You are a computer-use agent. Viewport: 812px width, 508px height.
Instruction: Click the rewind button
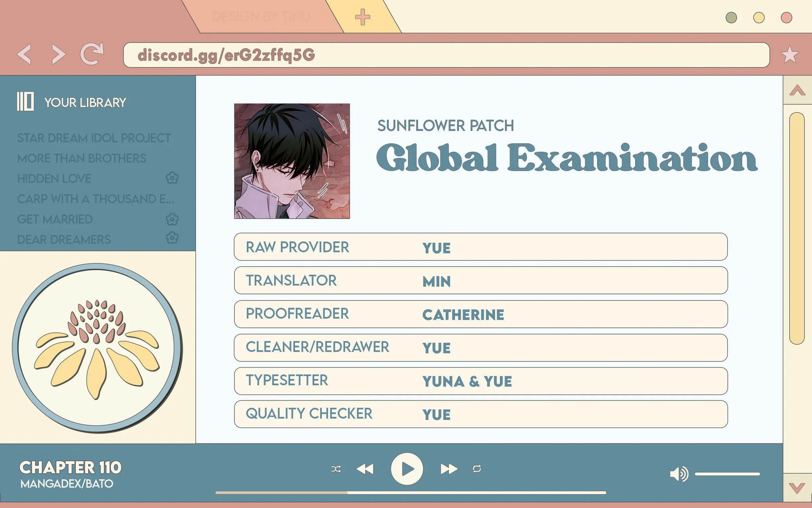[x=365, y=469]
